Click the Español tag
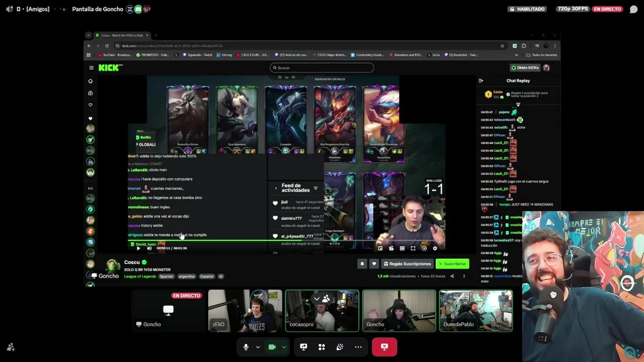Screen dimensions: 644x362 click(x=207, y=276)
